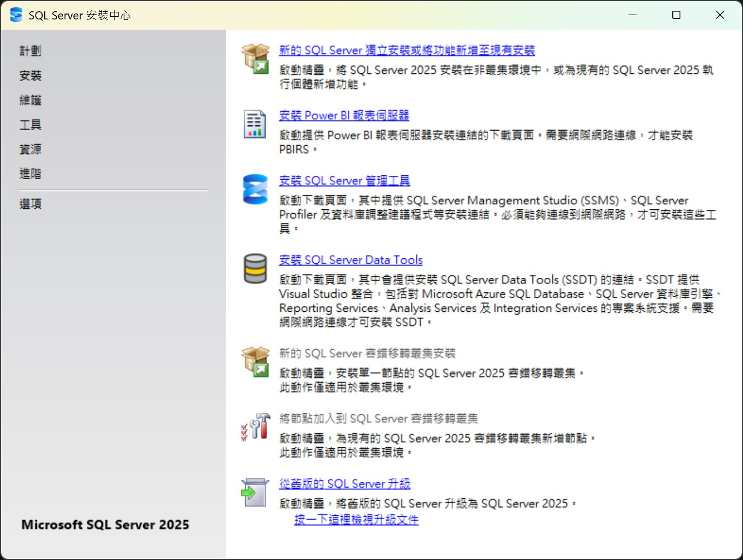The width and height of the screenshot is (743, 560).
Task: Click description mentioning SQL Server Management Studio (SSMS)
Action: click(x=498, y=214)
